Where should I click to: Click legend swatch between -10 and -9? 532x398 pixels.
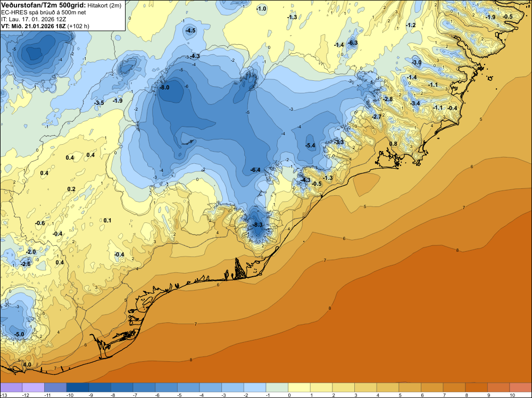click(78, 387)
